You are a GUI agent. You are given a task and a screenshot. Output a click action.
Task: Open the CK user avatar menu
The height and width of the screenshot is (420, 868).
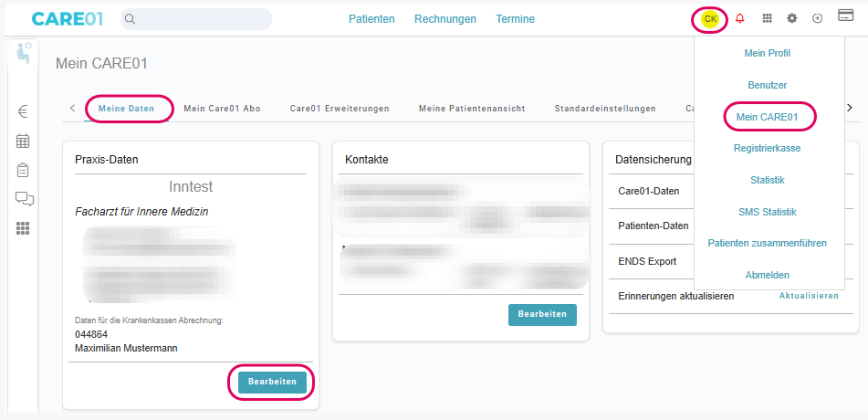pos(710,19)
